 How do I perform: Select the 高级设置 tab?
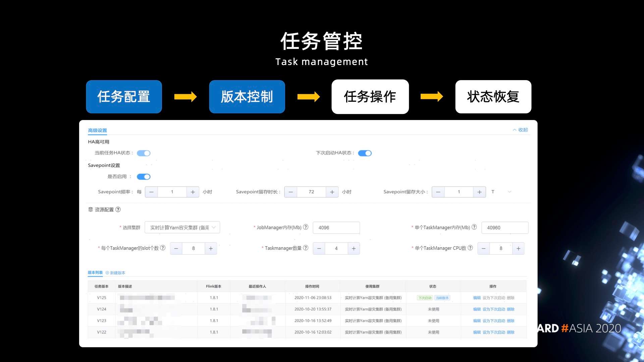click(x=97, y=130)
